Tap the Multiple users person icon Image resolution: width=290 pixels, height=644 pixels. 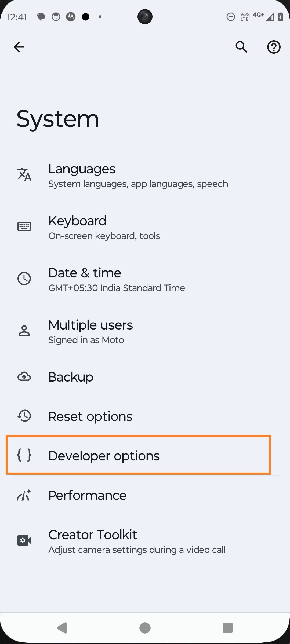(24, 331)
